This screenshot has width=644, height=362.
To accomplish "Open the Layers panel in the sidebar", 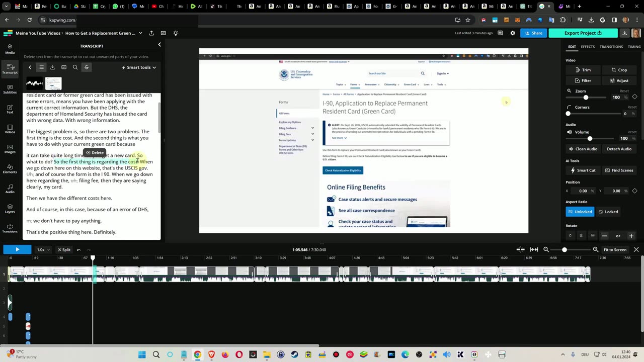I will tap(10, 208).
